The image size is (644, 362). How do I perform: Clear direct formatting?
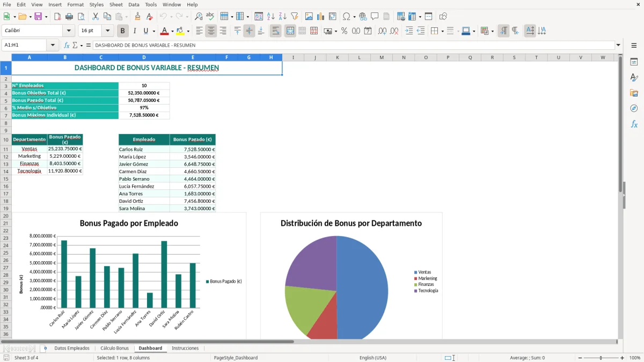(150, 17)
